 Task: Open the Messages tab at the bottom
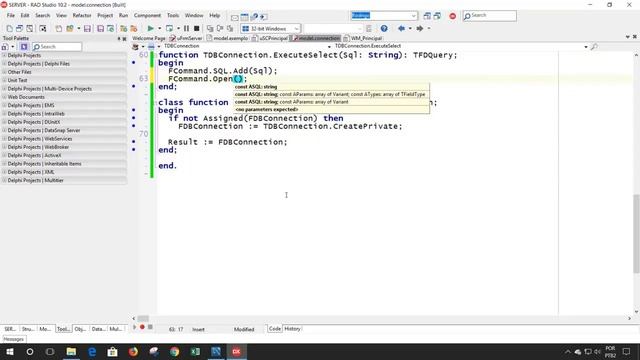click(14, 339)
